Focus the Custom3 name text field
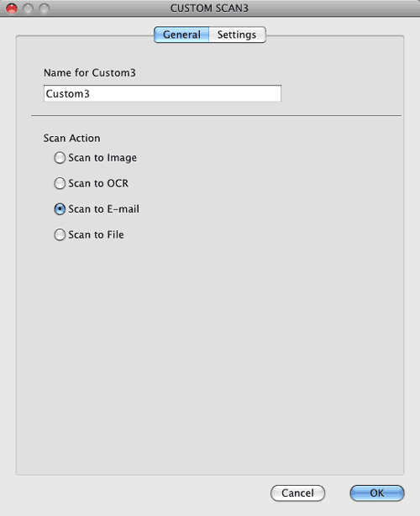The image size is (420, 516). coord(162,93)
